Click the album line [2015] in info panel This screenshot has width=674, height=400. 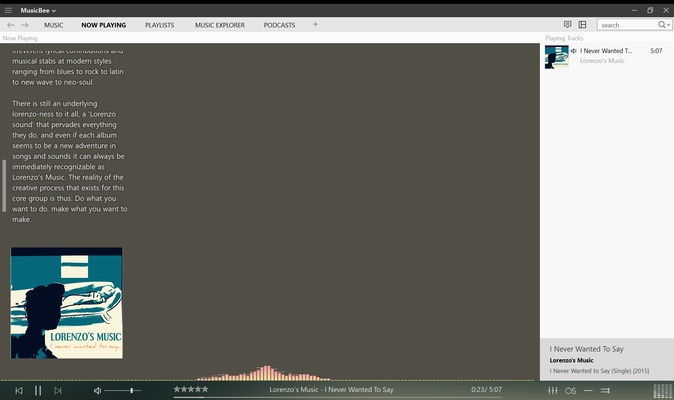(599, 371)
